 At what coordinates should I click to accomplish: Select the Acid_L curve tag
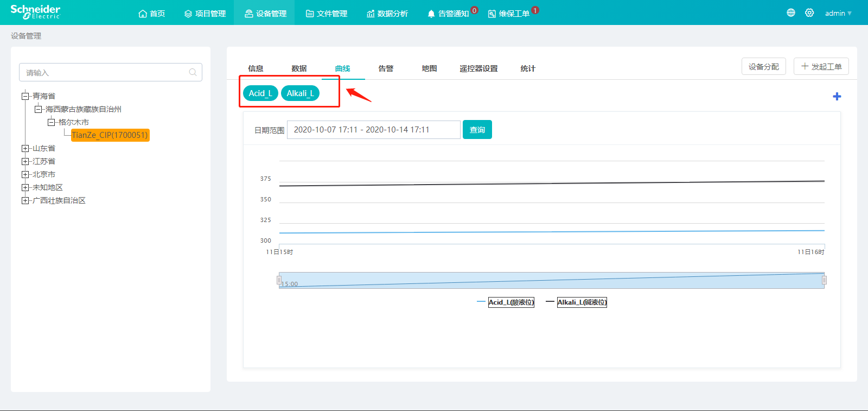260,93
